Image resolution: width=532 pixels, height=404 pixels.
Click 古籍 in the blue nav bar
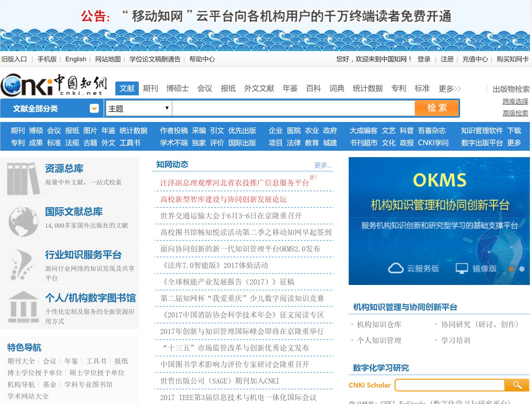click(x=90, y=143)
